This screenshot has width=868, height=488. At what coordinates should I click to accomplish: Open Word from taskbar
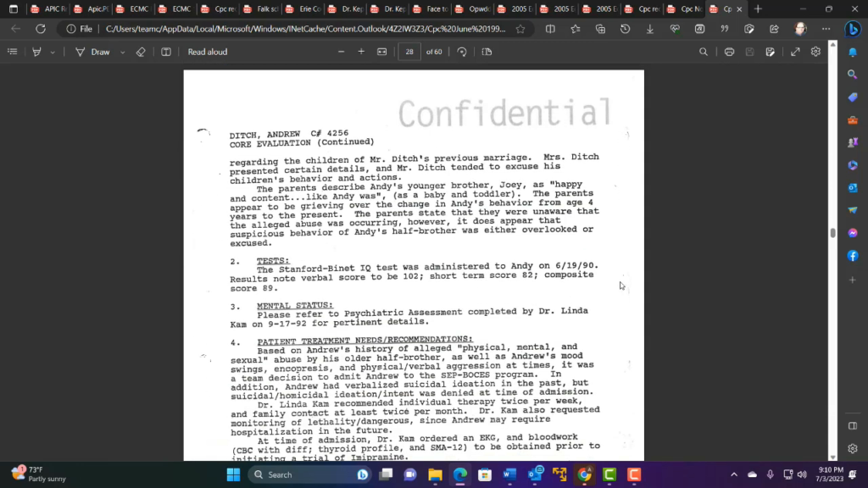pyautogui.click(x=509, y=474)
